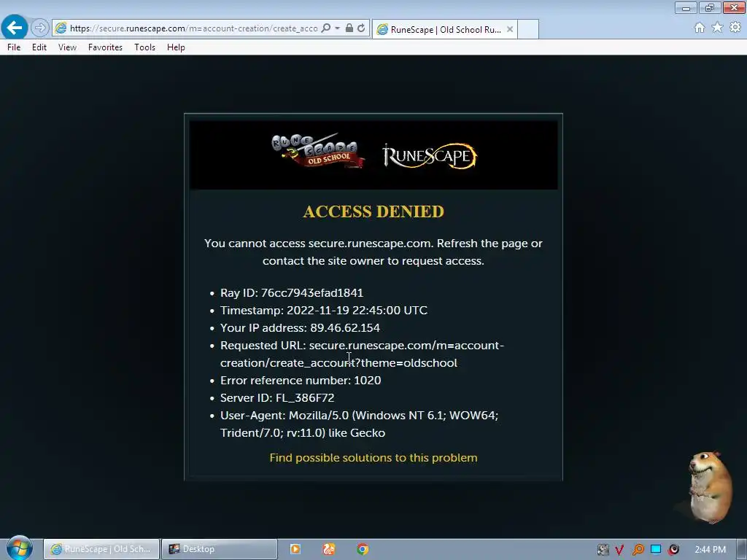The width and height of the screenshot is (747, 560).
Task: Switch to RuneScape taskbar button
Action: (101, 549)
